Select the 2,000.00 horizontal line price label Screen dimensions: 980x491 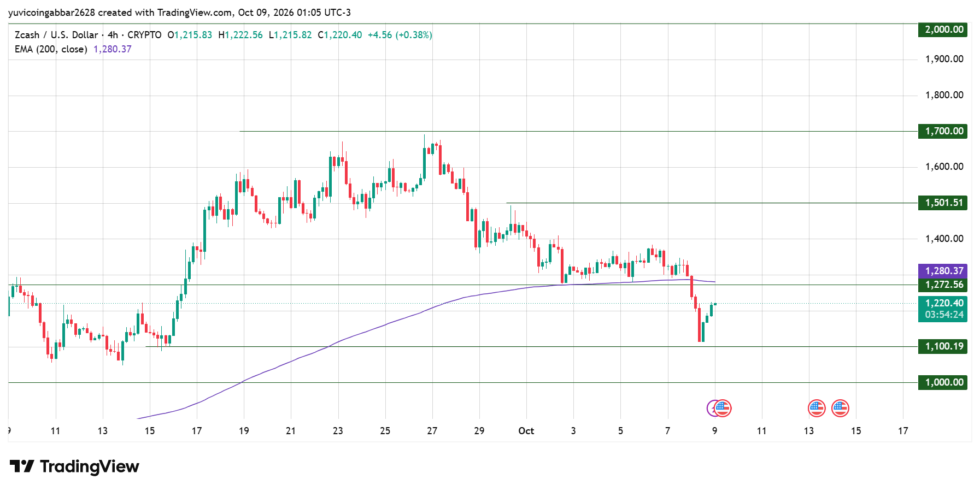943,29
